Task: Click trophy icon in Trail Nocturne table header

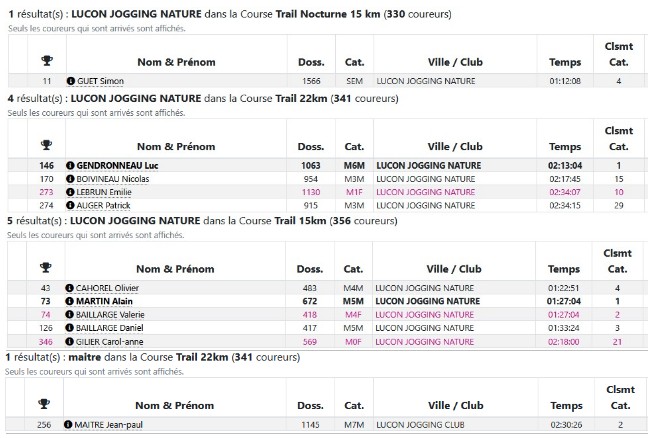Action: [46, 61]
